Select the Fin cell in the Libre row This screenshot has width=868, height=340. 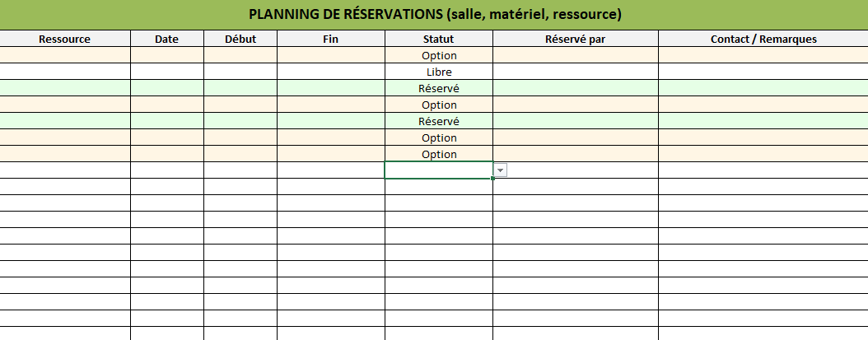[330, 72]
